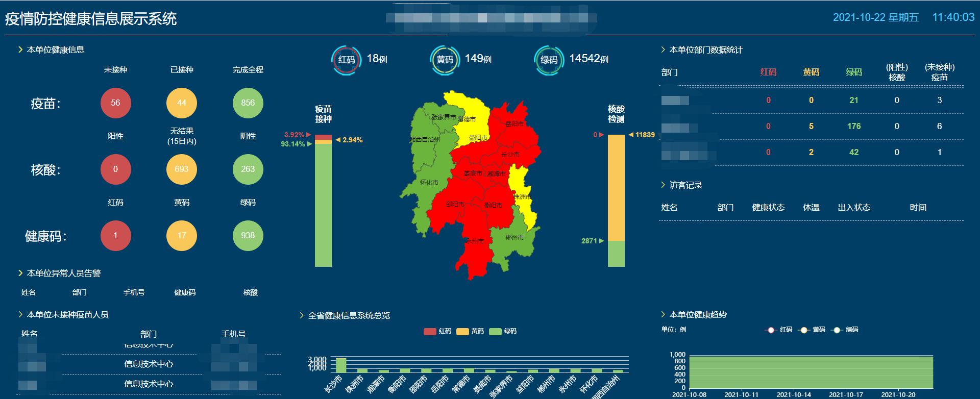Select 永州市 on the Hunan map

(475, 241)
